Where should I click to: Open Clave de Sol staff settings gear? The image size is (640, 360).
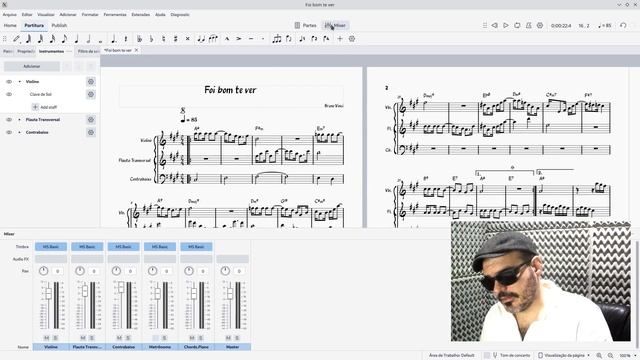click(x=91, y=94)
